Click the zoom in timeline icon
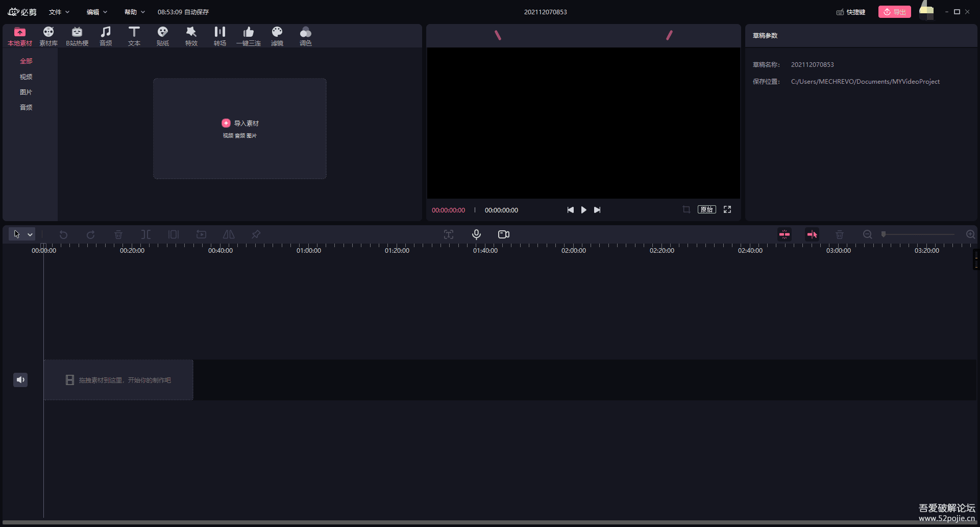The width and height of the screenshot is (980, 527). [970, 234]
